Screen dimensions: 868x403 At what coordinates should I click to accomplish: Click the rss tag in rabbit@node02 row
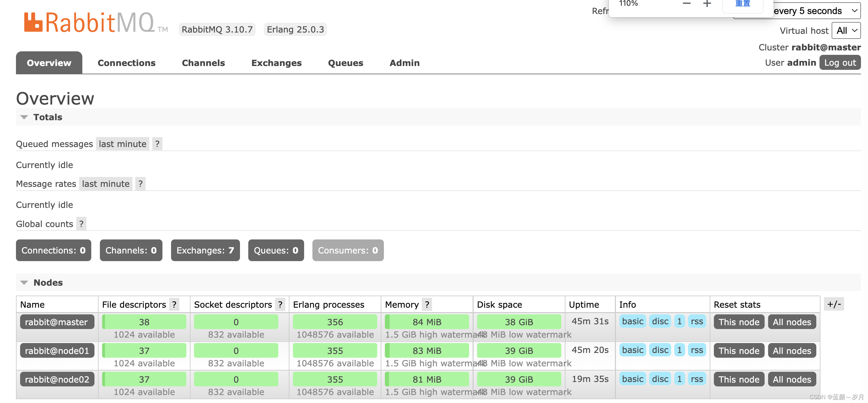[697, 378]
